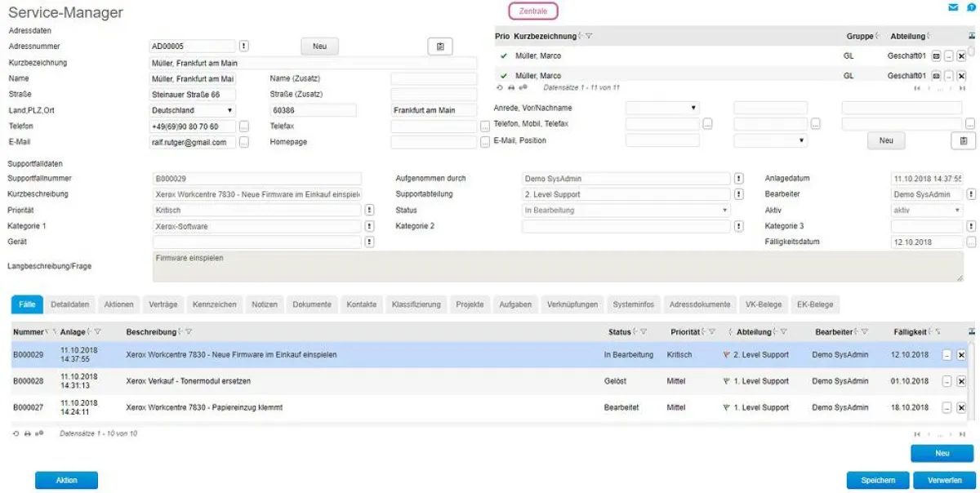Remove case B000028 using its X button

point(962,381)
